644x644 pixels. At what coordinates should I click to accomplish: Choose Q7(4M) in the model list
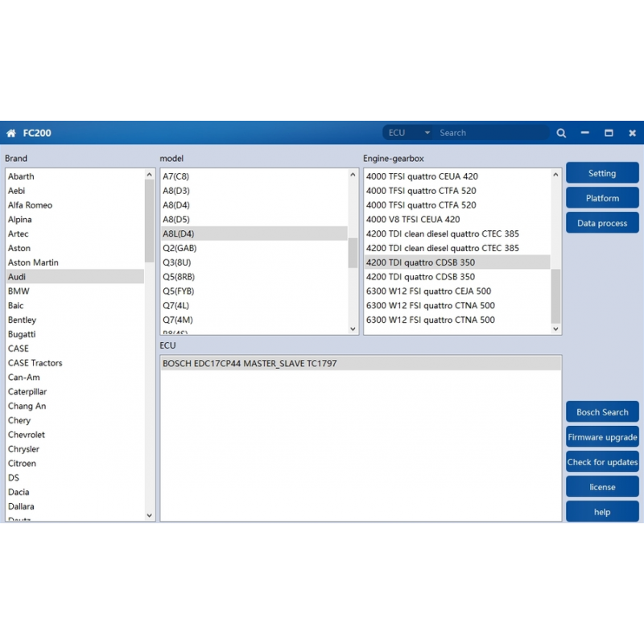(x=179, y=320)
